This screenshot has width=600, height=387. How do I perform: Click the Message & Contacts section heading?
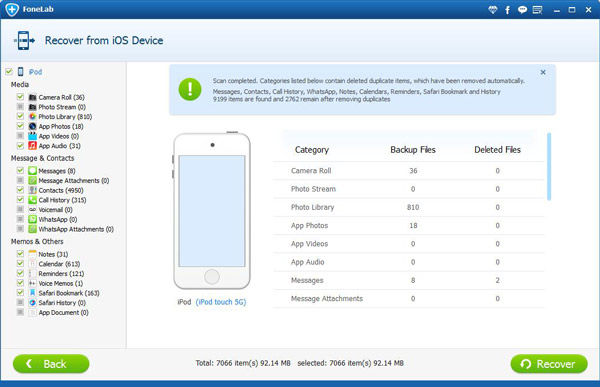pyautogui.click(x=42, y=158)
